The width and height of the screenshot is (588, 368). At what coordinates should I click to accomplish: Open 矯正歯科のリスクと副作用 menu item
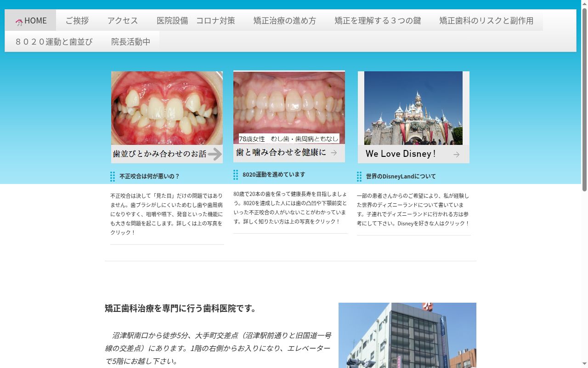(x=486, y=21)
